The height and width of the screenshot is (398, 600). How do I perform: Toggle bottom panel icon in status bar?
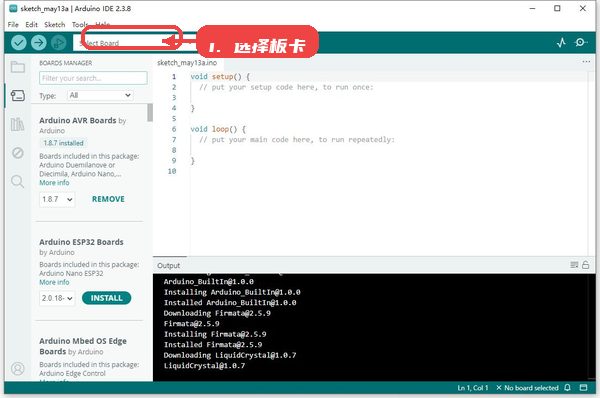(x=584, y=388)
